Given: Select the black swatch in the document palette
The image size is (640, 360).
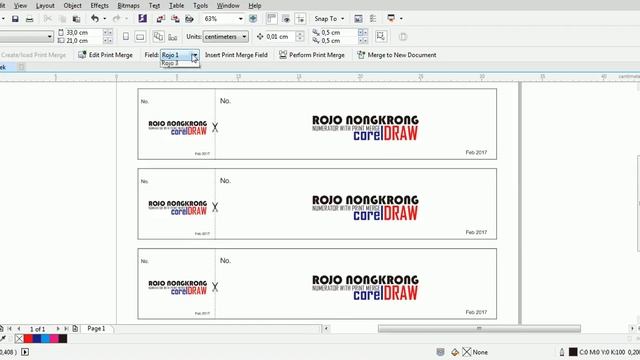Looking at the screenshot, I should 62,338.
